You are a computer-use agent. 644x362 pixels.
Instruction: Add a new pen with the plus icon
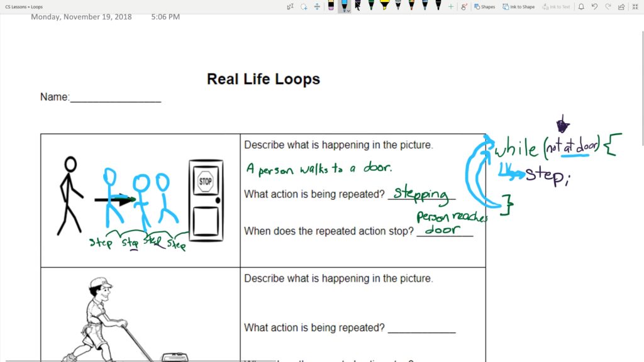(x=450, y=6)
